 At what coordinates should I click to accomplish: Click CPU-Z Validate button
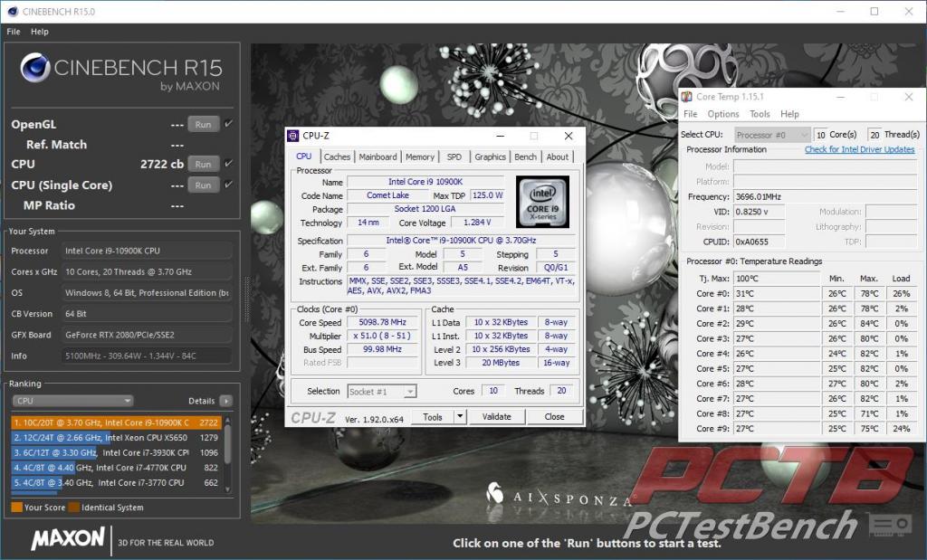[x=497, y=416]
